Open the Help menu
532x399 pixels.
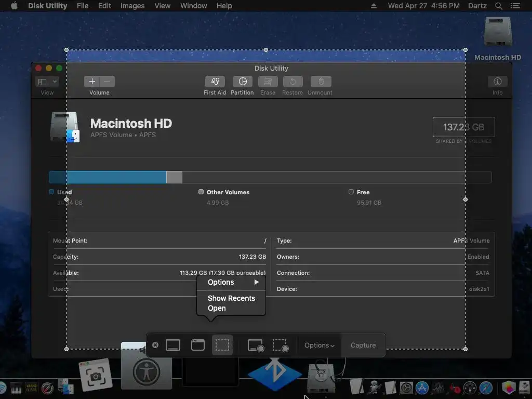click(x=224, y=6)
